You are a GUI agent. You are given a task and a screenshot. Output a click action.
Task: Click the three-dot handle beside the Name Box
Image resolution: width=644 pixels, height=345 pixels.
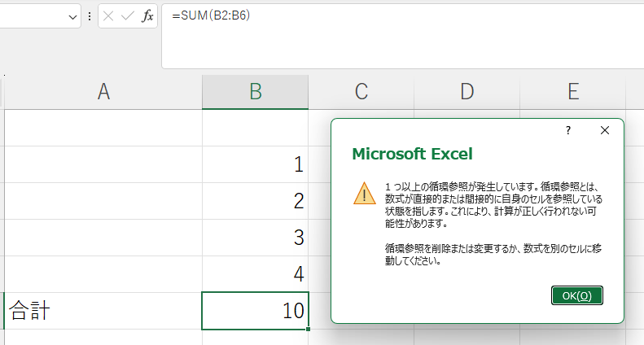coord(90,16)
